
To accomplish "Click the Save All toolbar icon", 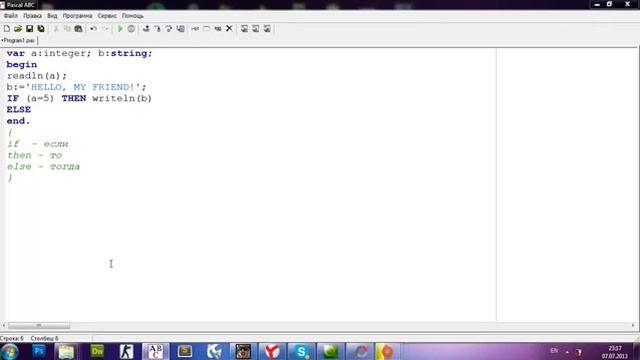I will click(41, 29).
